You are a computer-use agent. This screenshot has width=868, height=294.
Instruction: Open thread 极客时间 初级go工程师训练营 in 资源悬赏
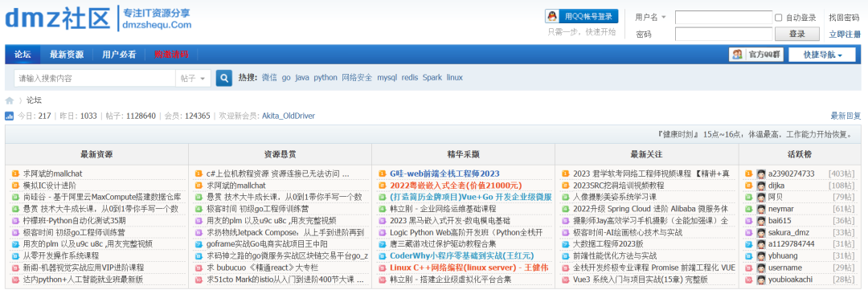coord(258,209)
